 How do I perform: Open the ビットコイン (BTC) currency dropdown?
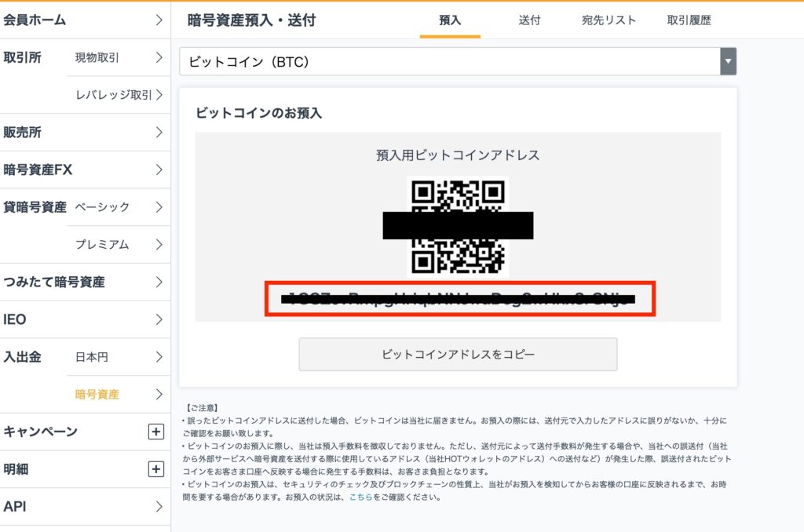coord(458,61)
